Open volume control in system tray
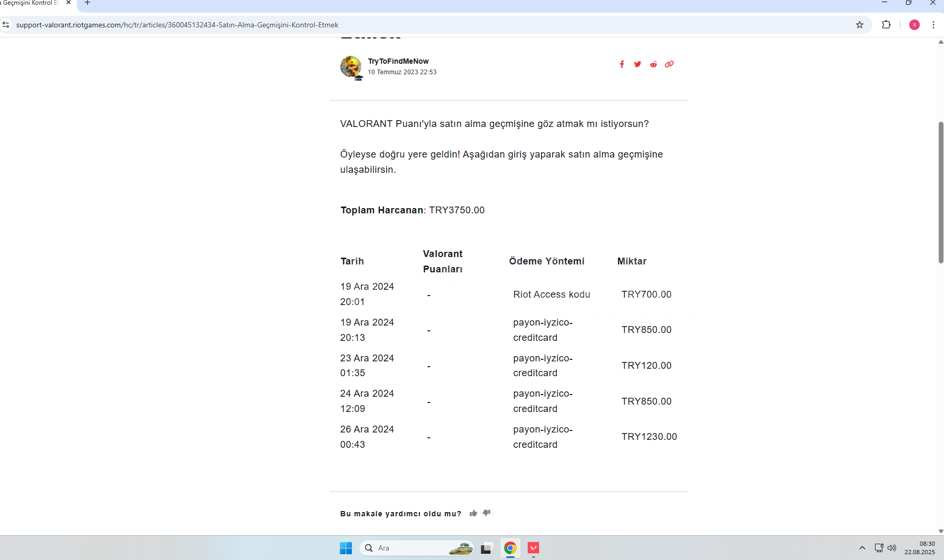Viewport: 944px width, 560px height. tap(892, 548)
